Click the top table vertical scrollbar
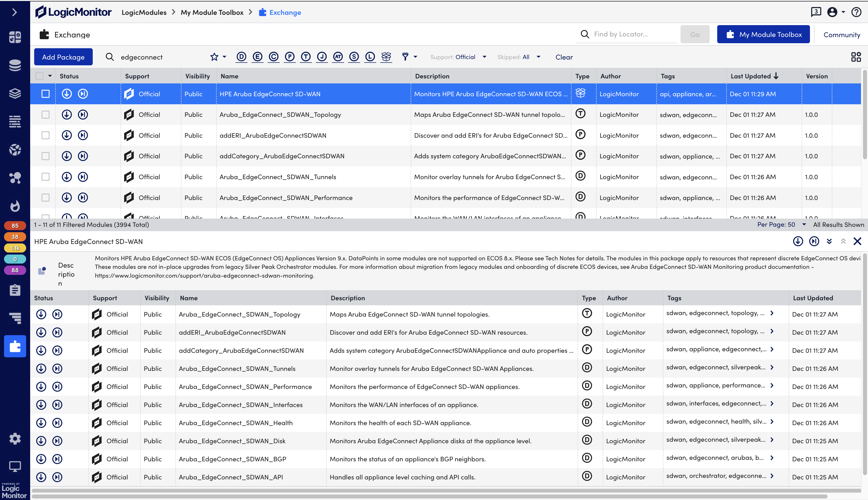 pos(864,114)
